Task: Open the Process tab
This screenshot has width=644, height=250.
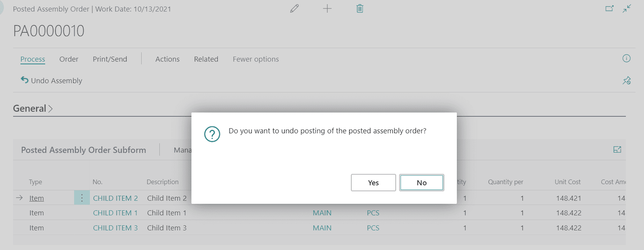Action: [x=33, y=59]
